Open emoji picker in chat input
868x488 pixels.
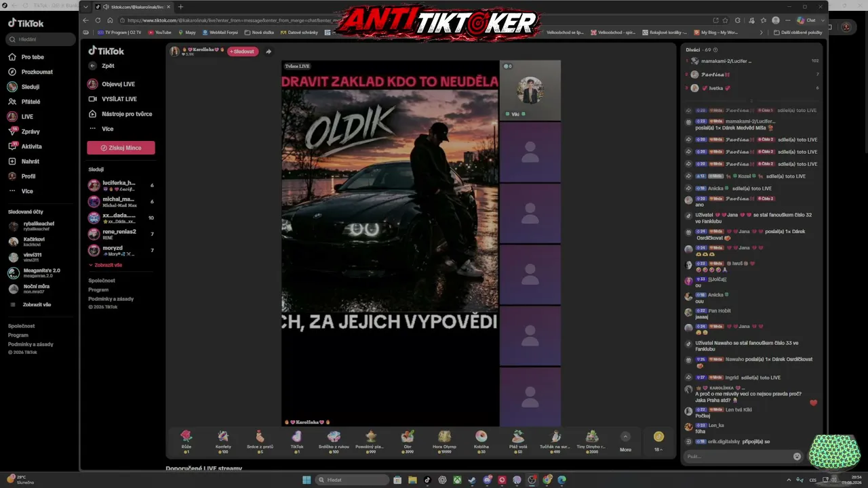[797, 456]
